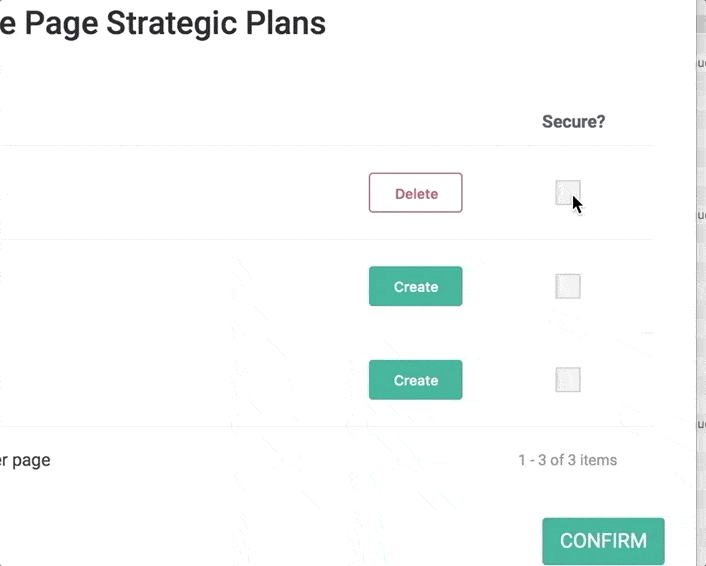Click the Delete button in first row
Viewport: 706px width, 566px height.
coord(415,193)
